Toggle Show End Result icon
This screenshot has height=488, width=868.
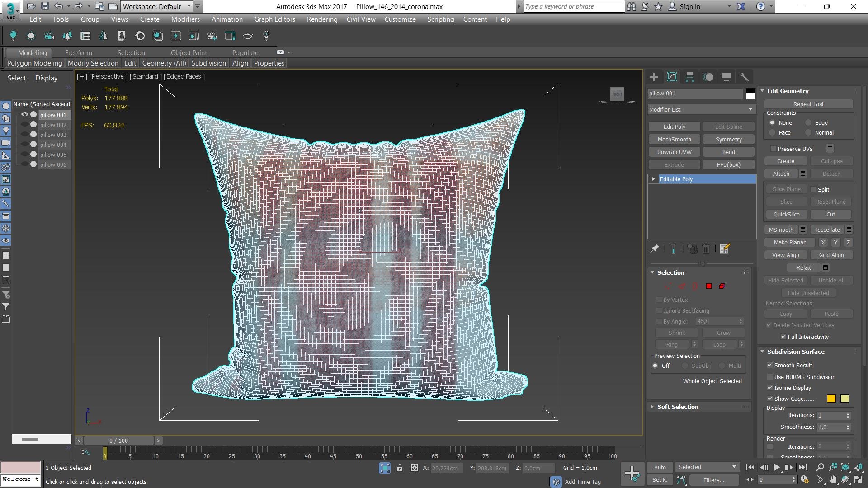(673, 249)
